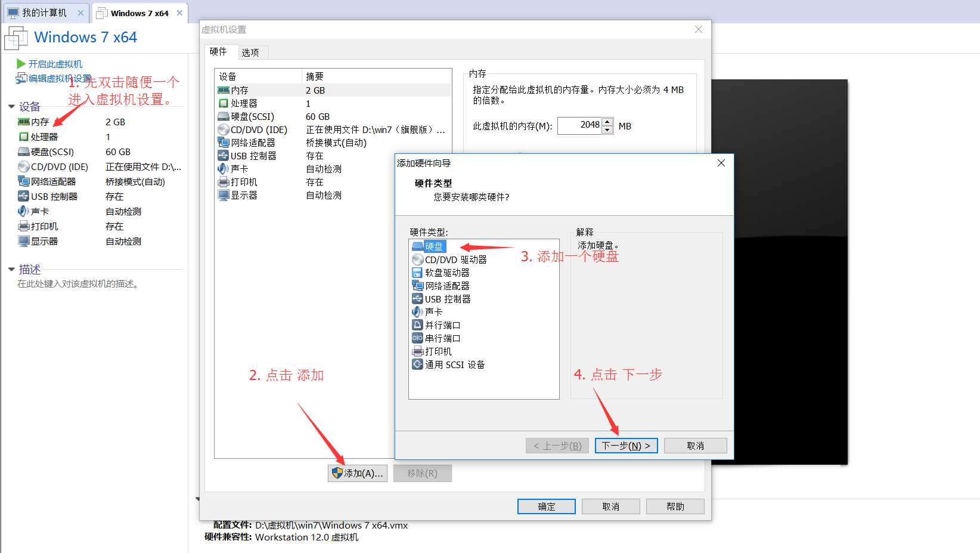Close the 我的计算机 tab
Viewport: 980px width, 553px height.
click(x=80, y=13)
